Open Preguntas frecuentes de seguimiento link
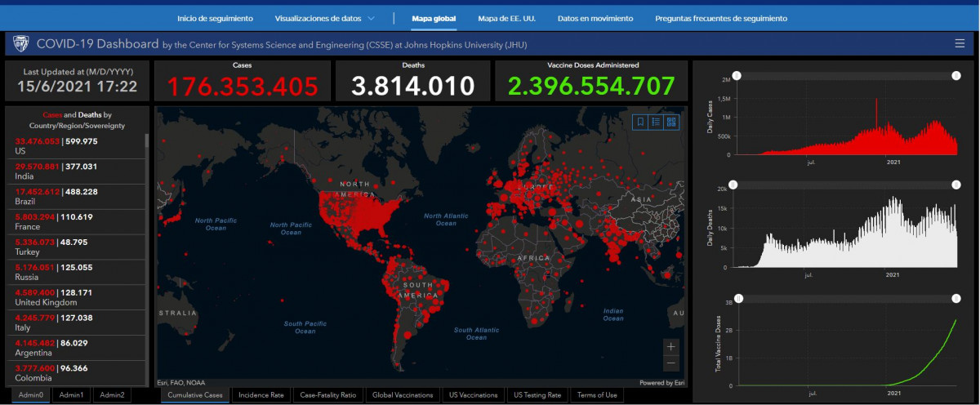The image size is (980, 405). coord(721,18)
